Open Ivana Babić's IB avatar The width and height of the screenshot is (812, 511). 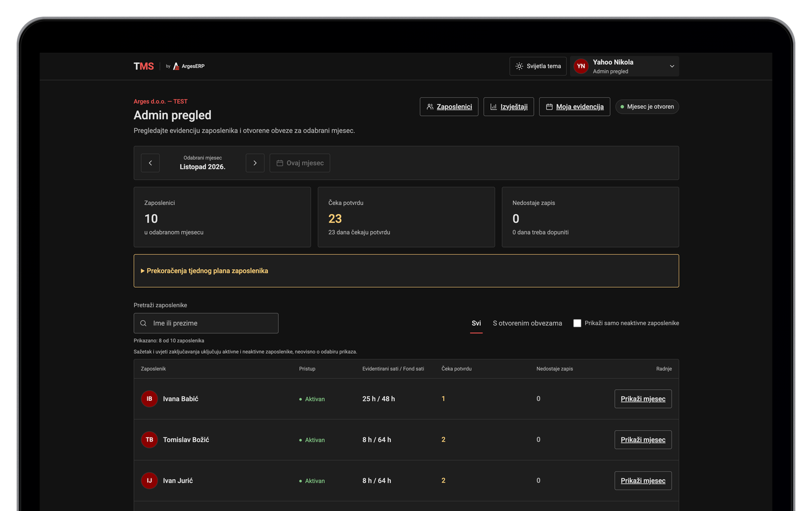pos(150,399)
